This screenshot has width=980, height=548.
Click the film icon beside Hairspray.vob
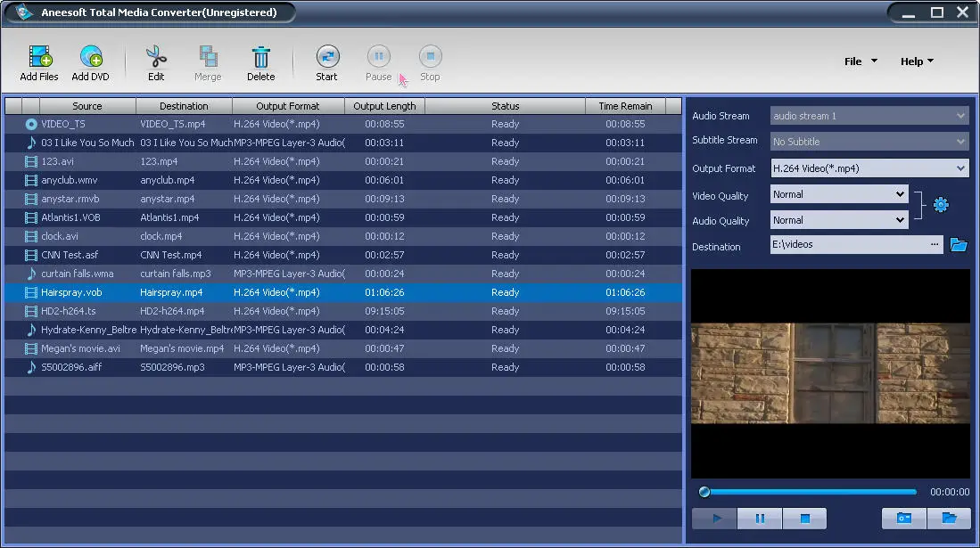click(x=30, y=292)
